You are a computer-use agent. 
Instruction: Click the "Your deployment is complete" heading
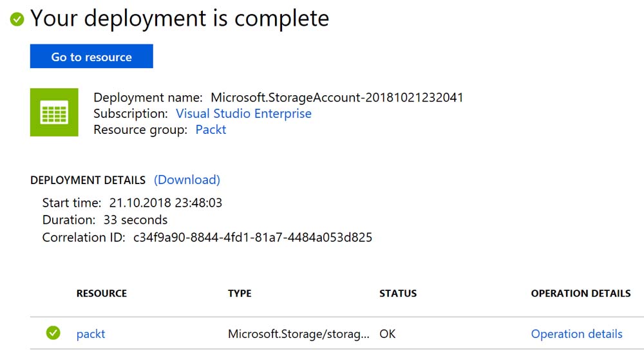tap(180, 19)
